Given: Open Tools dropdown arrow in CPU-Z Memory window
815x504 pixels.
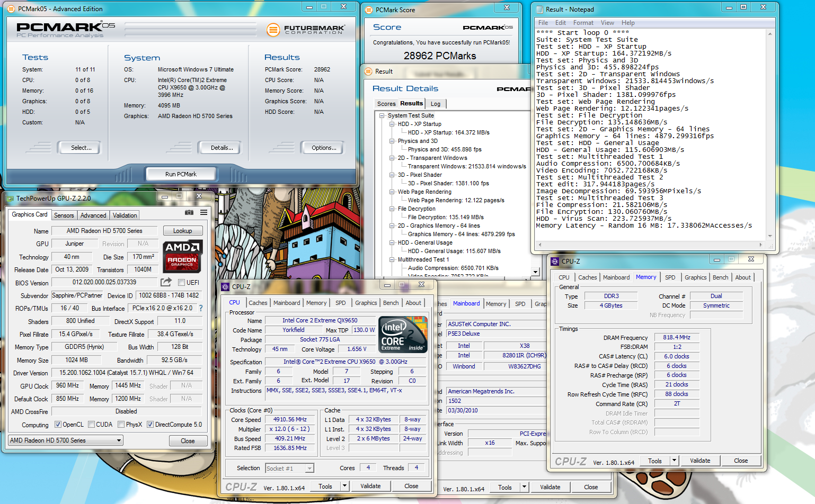Looking at the screenshot, I should 674,461.
